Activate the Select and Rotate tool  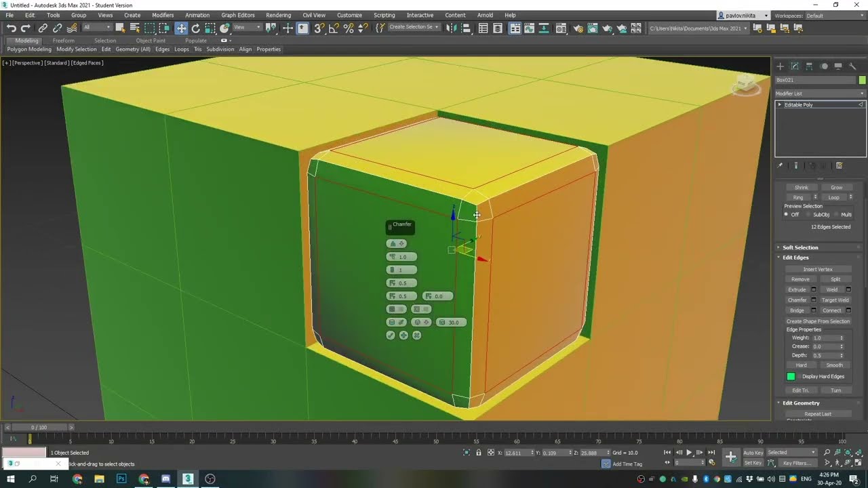pos(195,28)
